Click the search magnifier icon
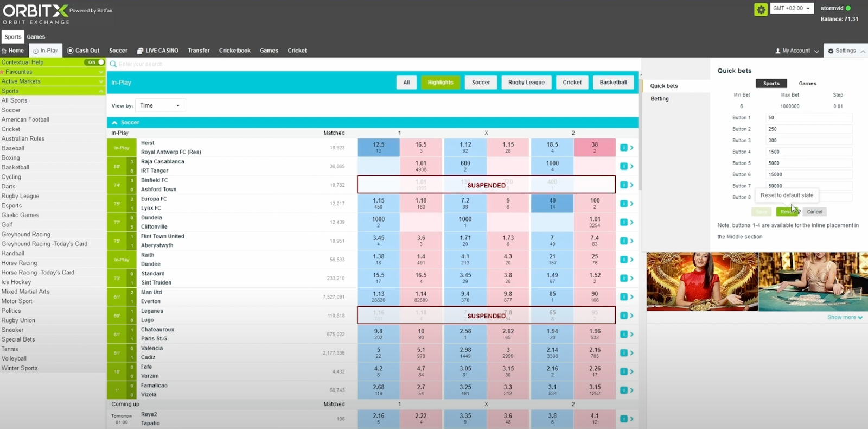868x429 pixels. click(x=113, y=64)
